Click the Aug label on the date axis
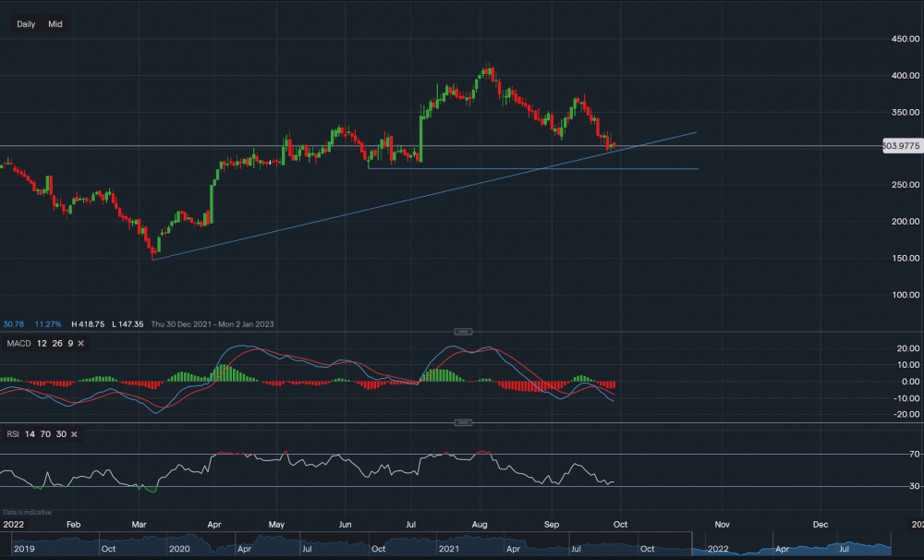The image size is (924, 560). pyautogui.click(x=479, y=523)
